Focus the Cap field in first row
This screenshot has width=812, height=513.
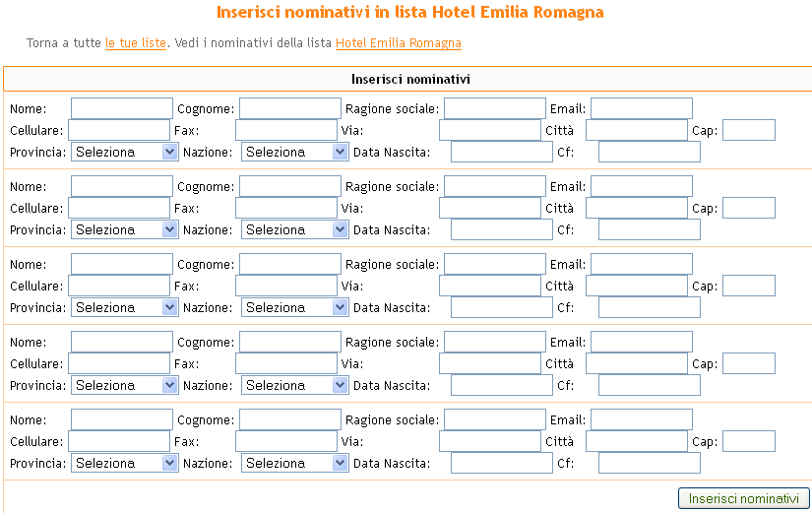pyautogui.click(x=748, y=130)
